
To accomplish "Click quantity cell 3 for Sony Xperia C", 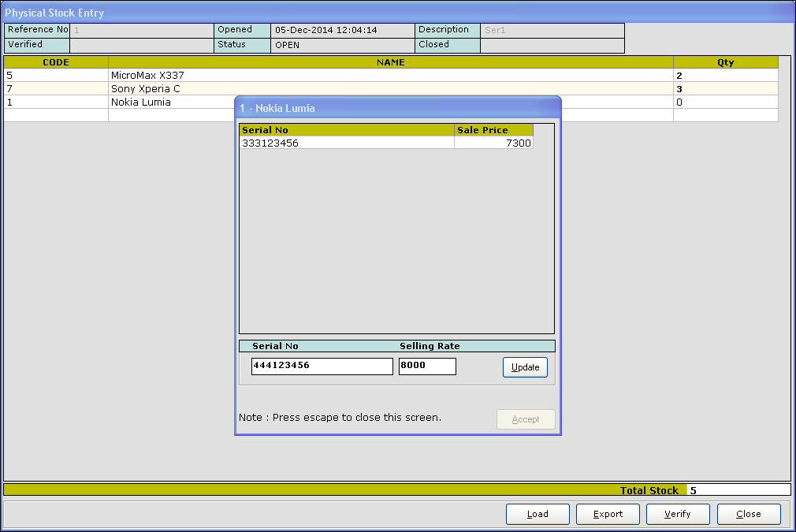I will click(725, 88).
